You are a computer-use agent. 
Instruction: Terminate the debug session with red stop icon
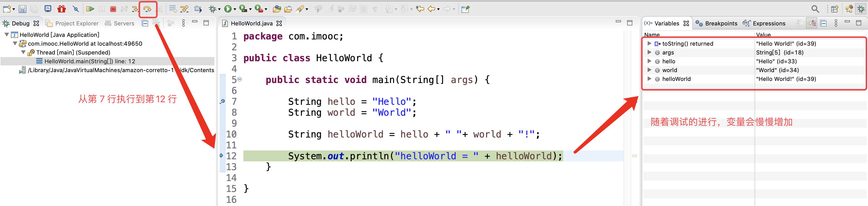113,9
